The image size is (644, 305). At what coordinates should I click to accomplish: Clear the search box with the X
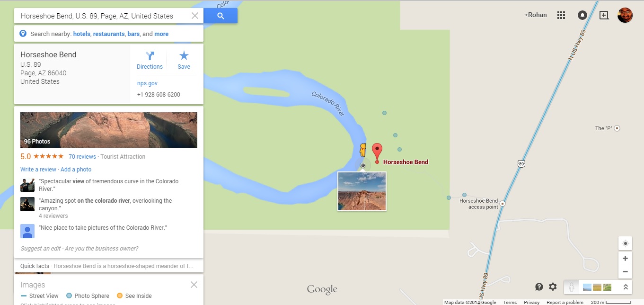coord(195,16)
